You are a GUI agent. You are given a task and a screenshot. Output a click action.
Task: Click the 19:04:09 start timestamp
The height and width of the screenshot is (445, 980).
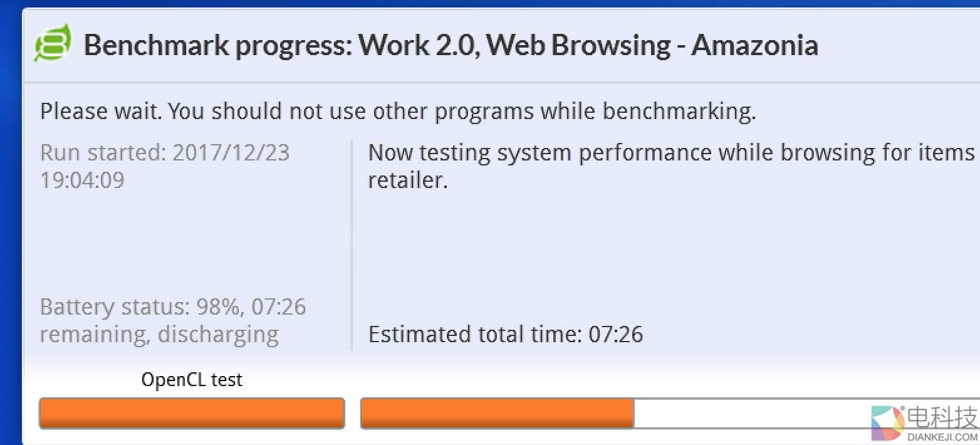[x=82, y=181]
